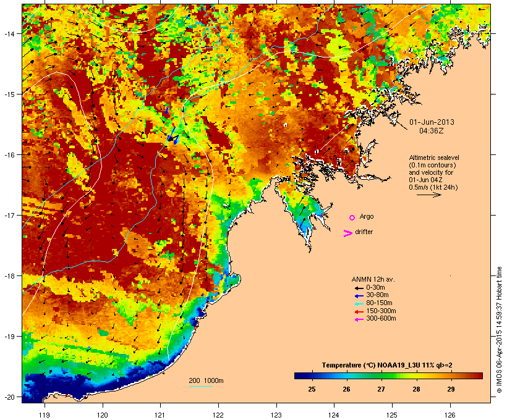Click the Altimetric sealevel caption line
Screen dimensions: 507x420
pos(434,157)
